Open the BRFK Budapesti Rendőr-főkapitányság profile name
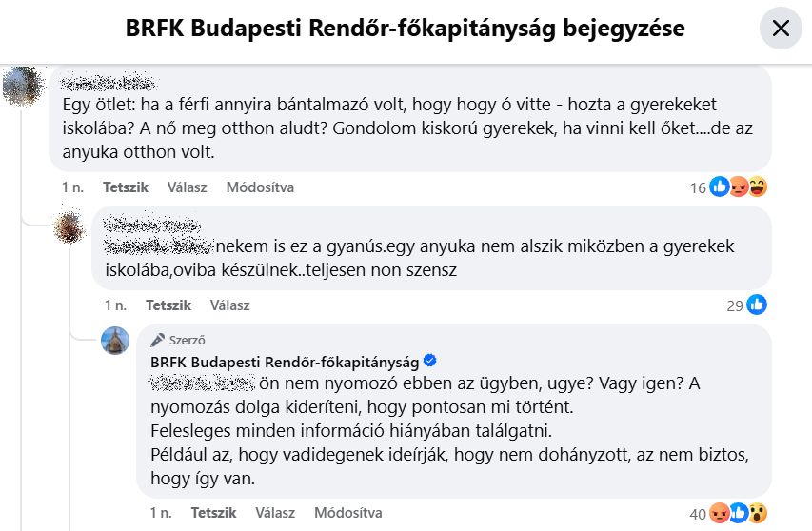 [x=285, y=362]
